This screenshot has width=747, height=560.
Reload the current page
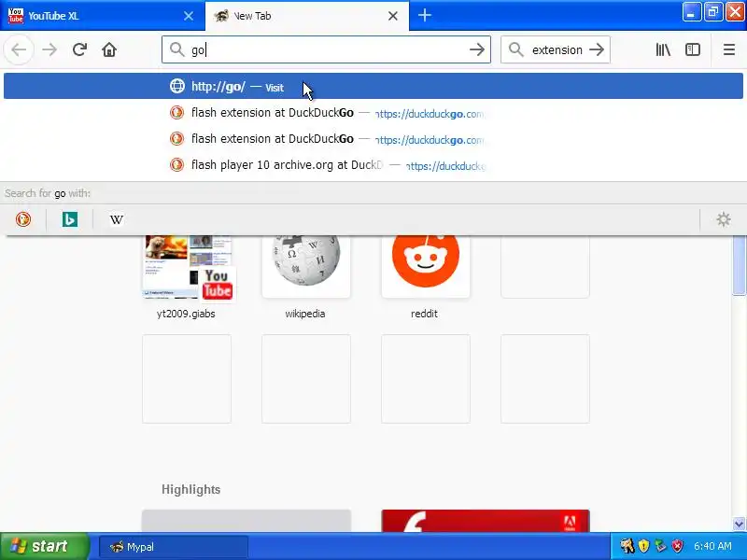pos(79,49)
